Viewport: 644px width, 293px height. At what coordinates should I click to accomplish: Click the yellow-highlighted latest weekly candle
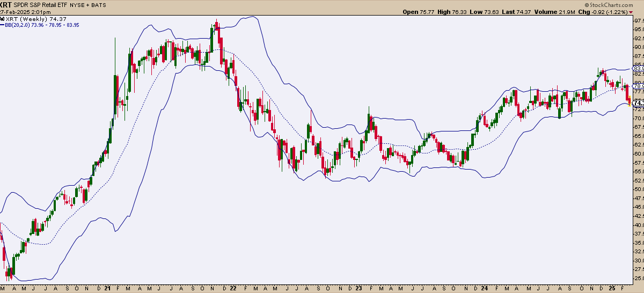click(629, 102)
